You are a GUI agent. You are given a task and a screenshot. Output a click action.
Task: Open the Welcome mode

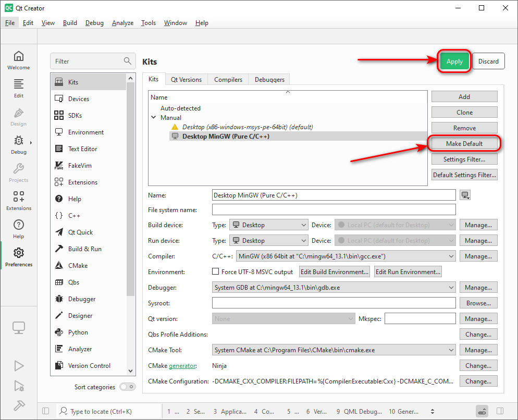19,60
